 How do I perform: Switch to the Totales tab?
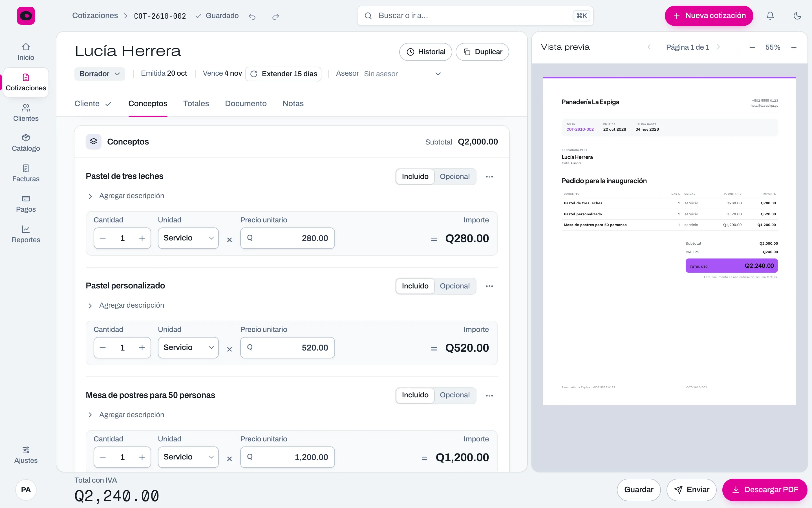196,104
